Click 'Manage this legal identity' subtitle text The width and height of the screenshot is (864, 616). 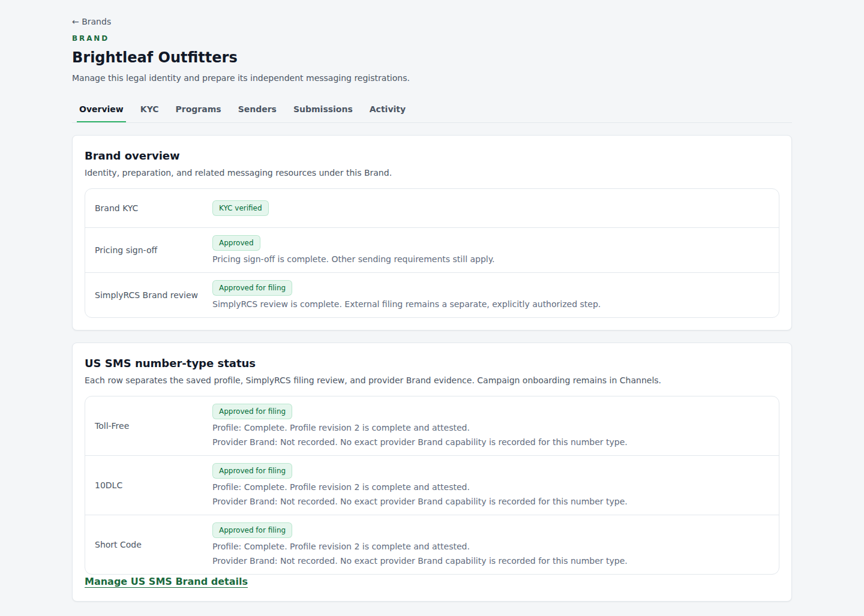pyautogui.click(x=241, y=78)
